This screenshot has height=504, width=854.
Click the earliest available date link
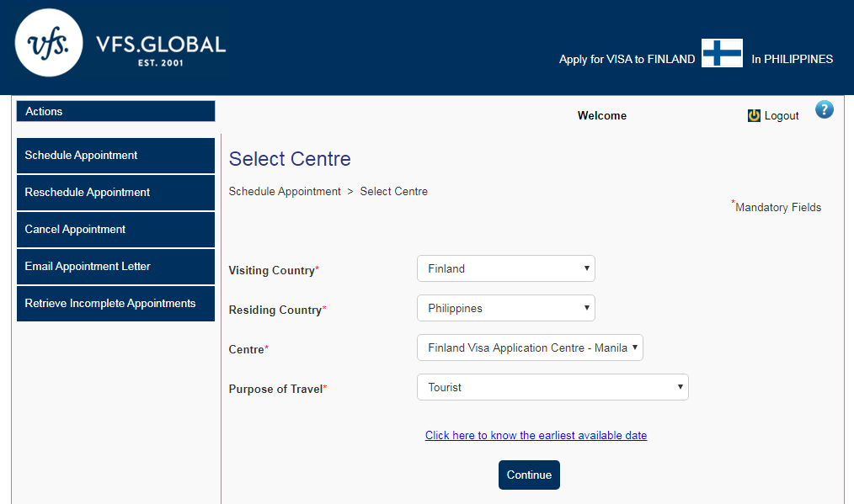click(536, 435)
